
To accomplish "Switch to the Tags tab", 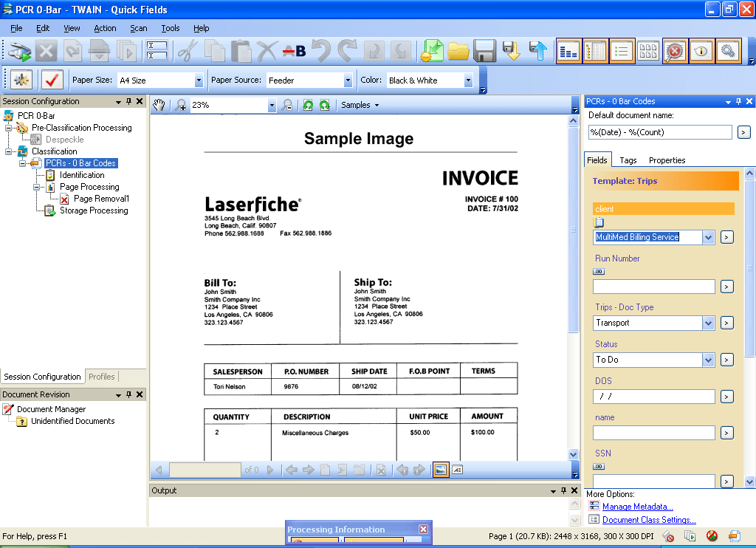I will 628,160.
